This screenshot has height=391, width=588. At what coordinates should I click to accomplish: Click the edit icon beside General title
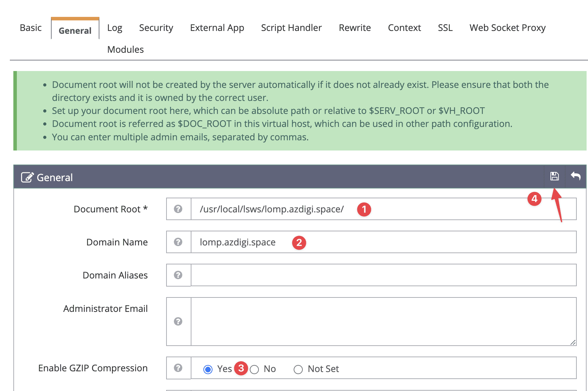tap(27, 177)
